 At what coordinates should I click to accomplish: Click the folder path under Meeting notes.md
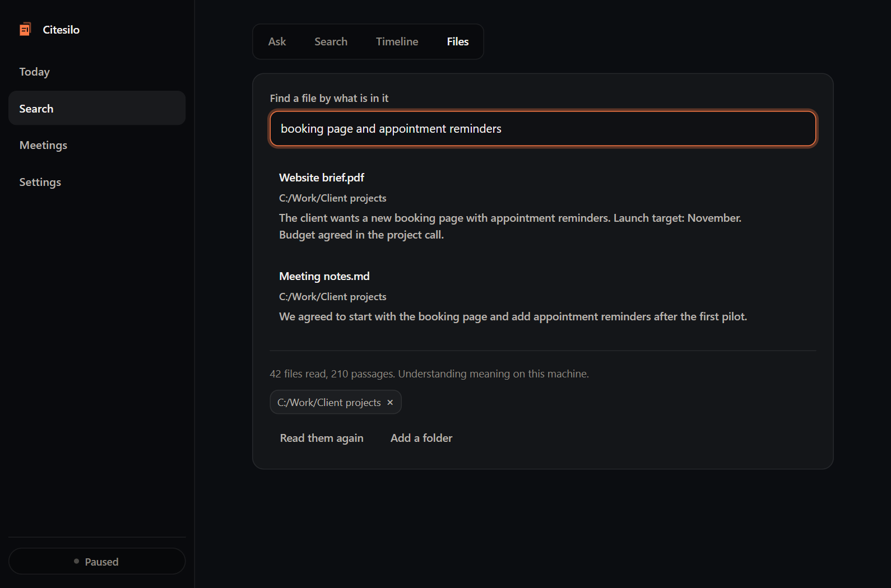pos(333,297)
